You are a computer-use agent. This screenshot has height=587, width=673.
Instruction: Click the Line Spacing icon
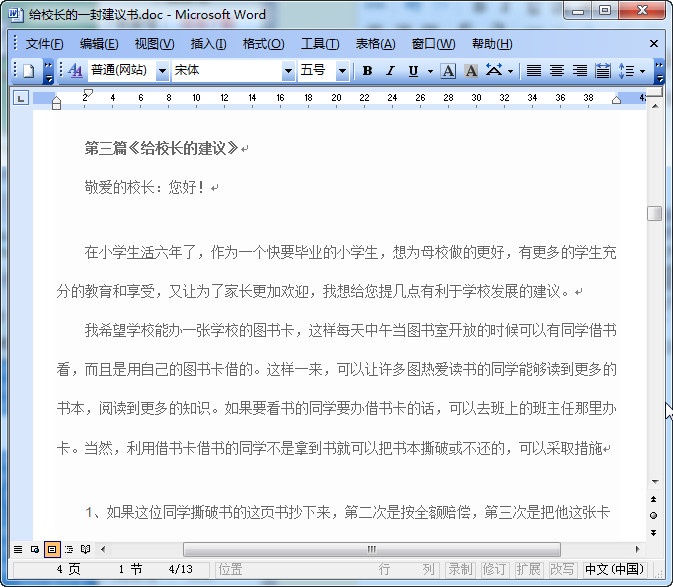[x=626, y=71]
